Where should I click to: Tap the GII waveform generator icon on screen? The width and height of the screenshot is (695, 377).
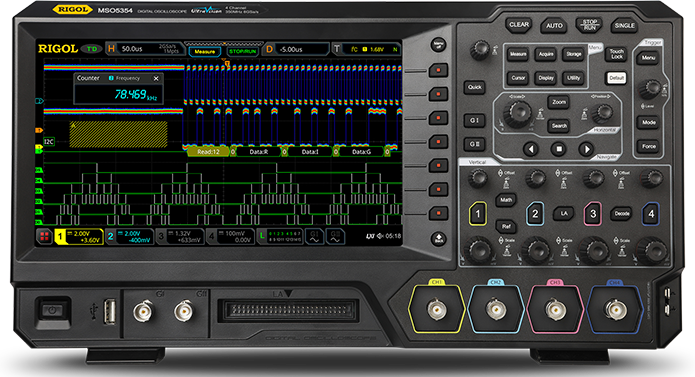pos(335,237)
